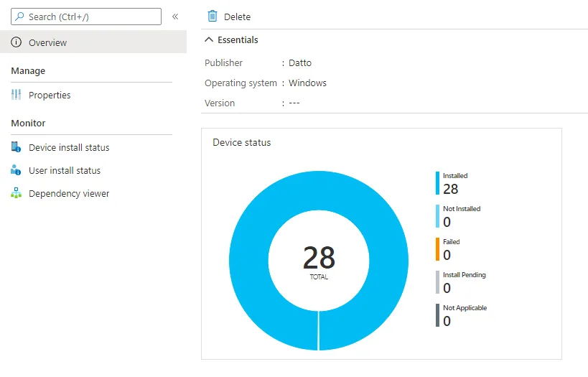Open User install status
This screenshot has width=588, height=377.
65,170
